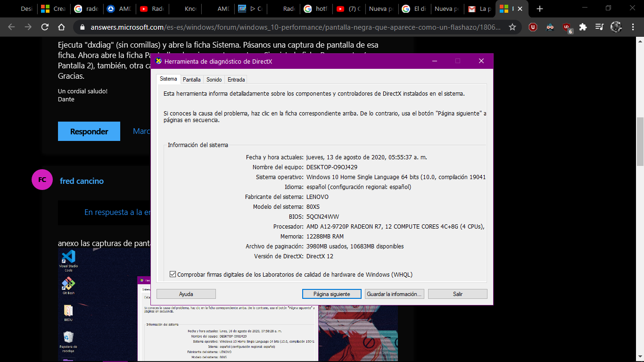
Task: Close the active Microsoft Answers tab
Action: [520, 9]
